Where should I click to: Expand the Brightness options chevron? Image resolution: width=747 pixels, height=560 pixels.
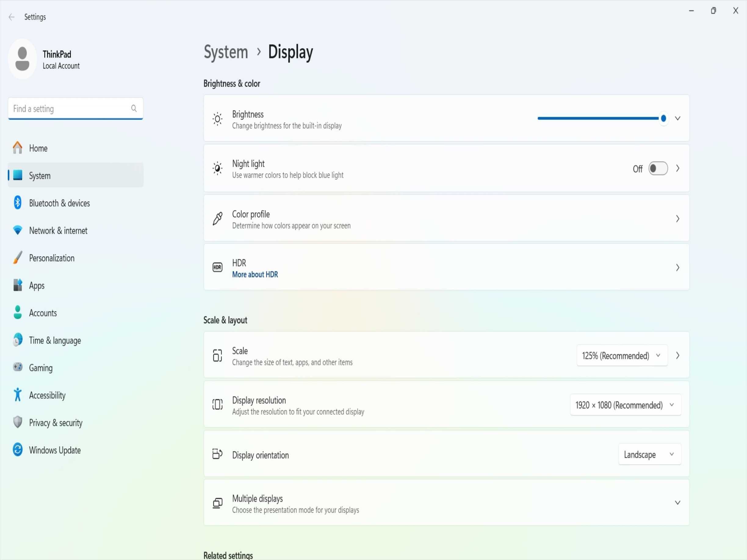pos(678,118)
